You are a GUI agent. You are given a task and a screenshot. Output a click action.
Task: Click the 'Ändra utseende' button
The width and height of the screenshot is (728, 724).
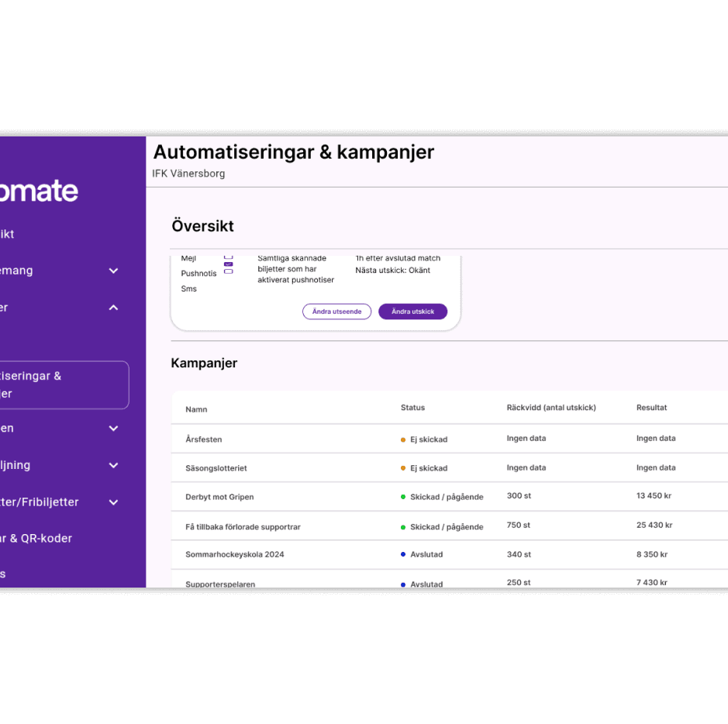pyautogui.click(x=336, y=312)
